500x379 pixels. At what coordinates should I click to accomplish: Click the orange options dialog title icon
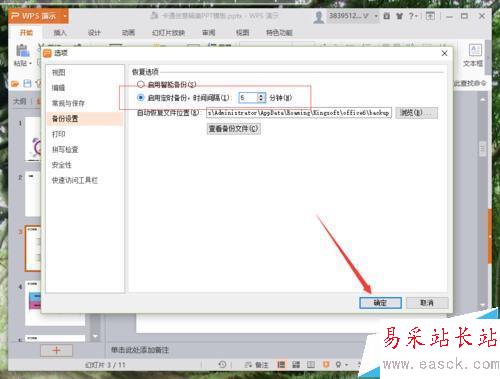48,53
